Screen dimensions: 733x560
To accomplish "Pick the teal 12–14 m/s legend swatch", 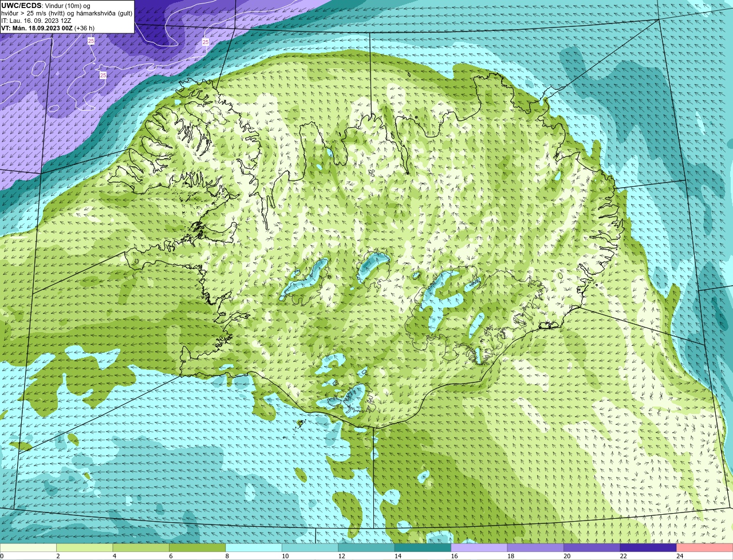I will click(366, 547).
